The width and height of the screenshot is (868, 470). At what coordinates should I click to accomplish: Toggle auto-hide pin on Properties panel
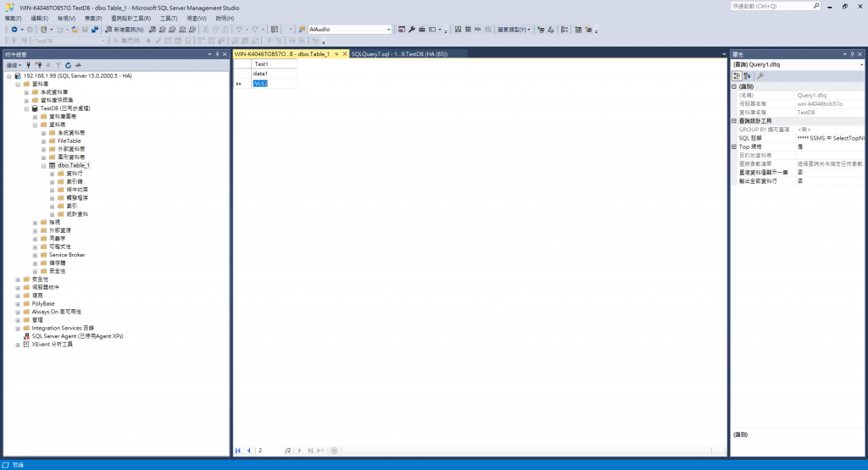(x=852, y=54)
